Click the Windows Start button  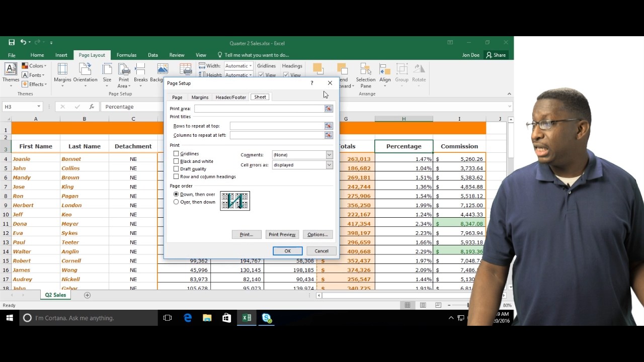(9, 318)
